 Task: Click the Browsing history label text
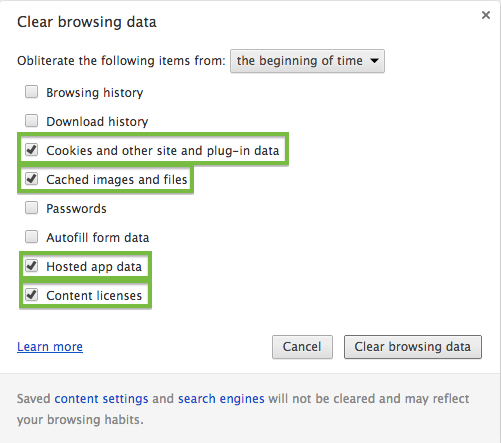[x=95, y=93]
